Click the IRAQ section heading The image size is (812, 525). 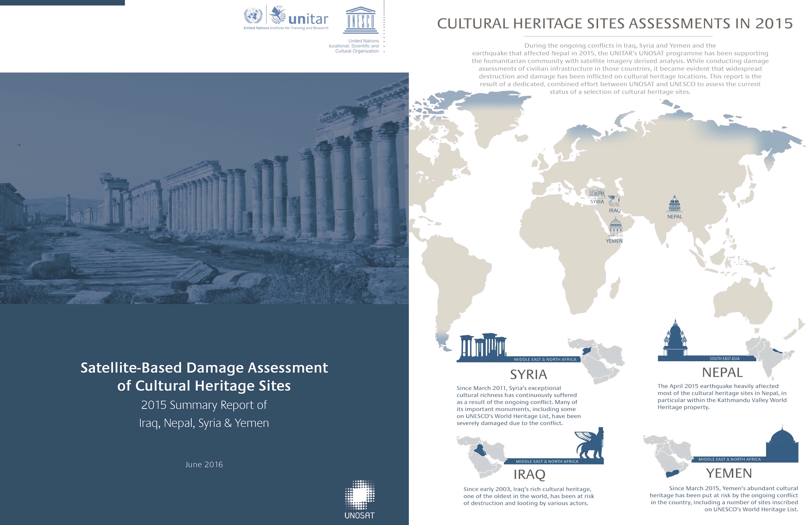pos(529,474)
